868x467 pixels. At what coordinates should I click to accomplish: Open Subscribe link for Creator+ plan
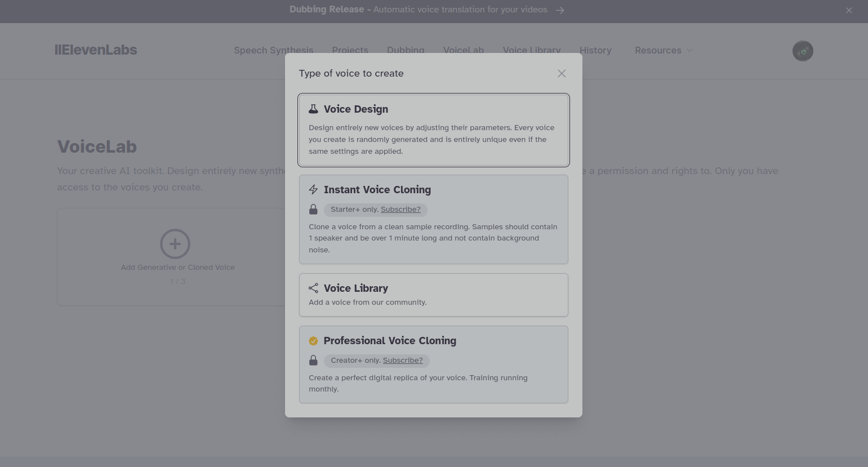[403, 361]
